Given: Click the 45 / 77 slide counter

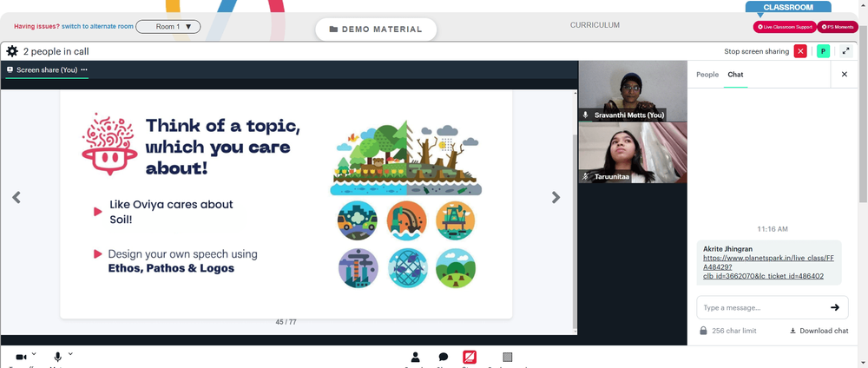Looking at the screenshot, I should 286,321.
